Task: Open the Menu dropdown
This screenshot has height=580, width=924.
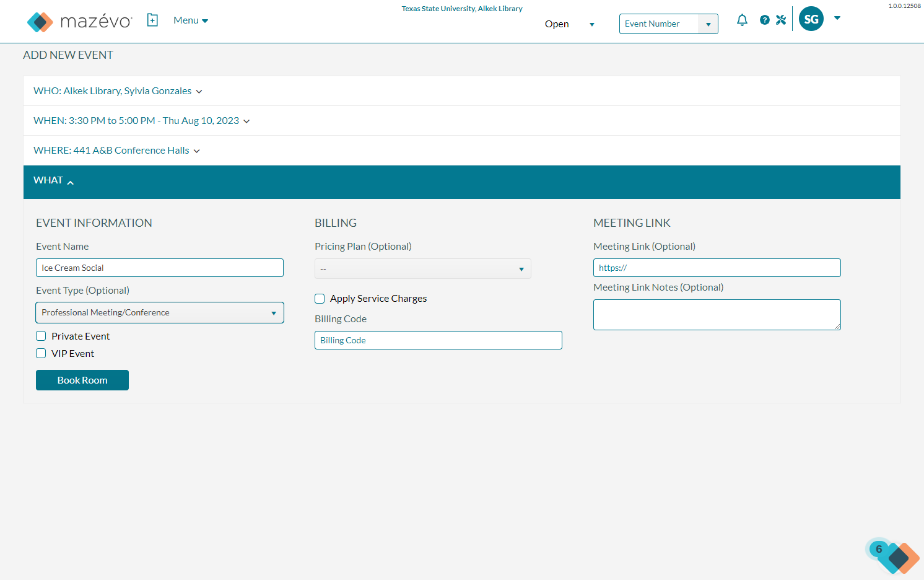Action: [x=191, y=20]
